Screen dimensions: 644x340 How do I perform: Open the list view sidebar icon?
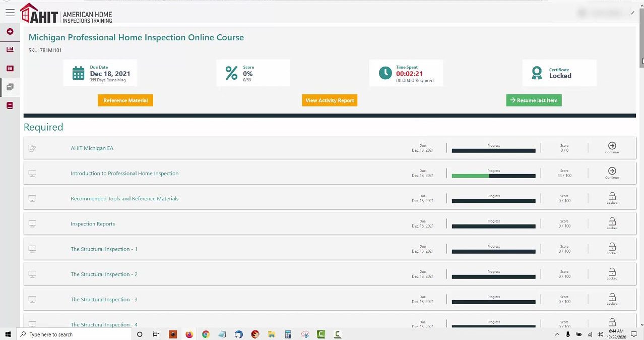pyautogui.click(x=10, y=69)
